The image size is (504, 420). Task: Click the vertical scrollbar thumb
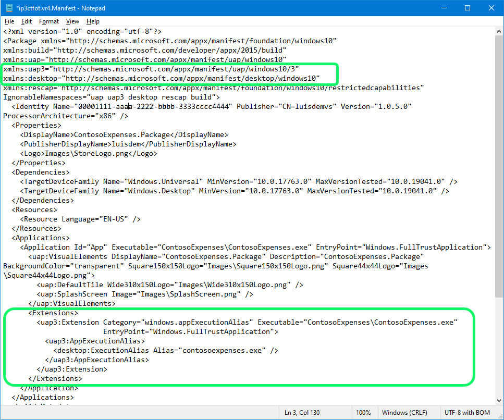pyautogui.click(x=499, y=166)
